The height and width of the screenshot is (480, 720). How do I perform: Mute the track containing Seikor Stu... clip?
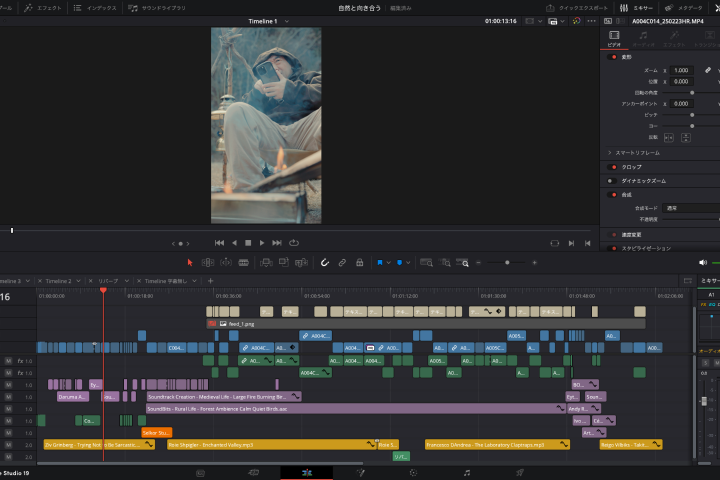pyautogui.click(x=8, y=433)
